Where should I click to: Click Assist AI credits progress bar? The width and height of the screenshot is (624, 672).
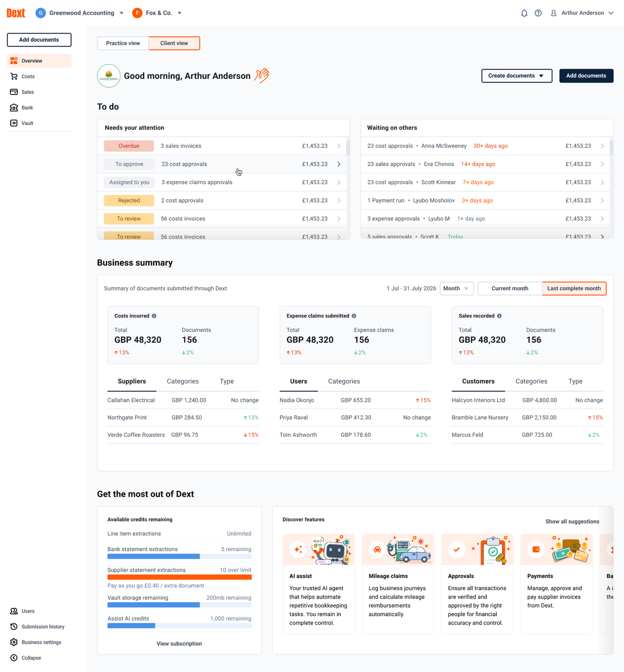(x=179, y=625)
